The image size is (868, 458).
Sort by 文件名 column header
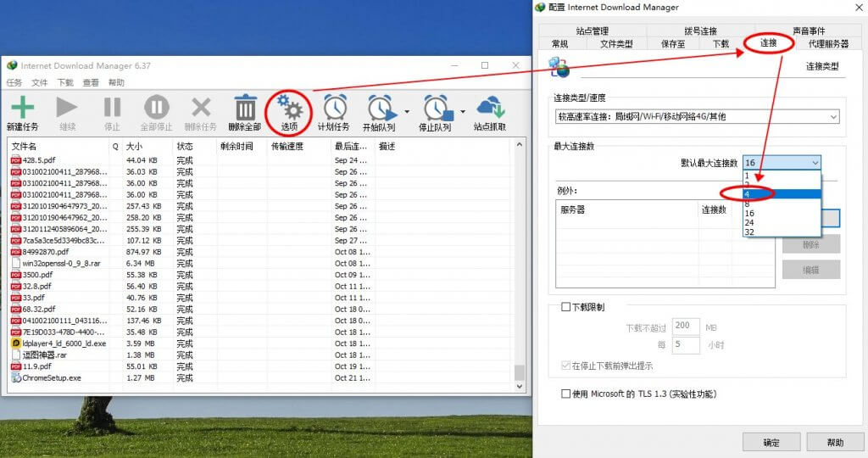pyautogui.click(x=58, y=146)
